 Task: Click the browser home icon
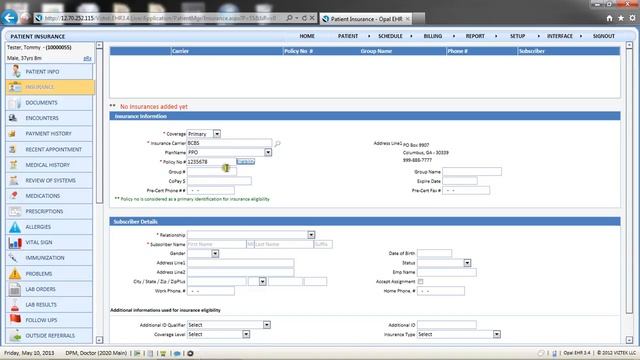[x=609, y=18]
